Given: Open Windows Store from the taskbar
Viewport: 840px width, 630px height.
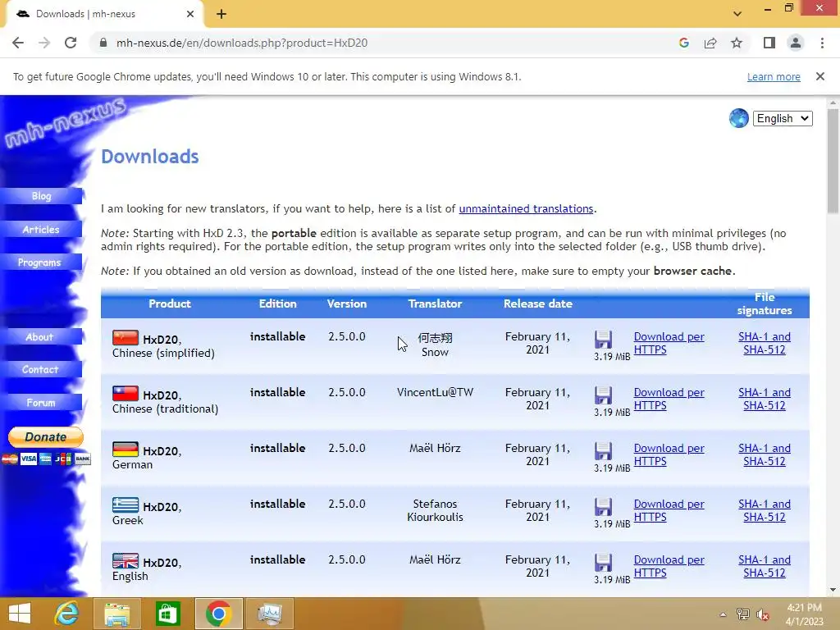Looking at the screenshot, I should 167,614.
